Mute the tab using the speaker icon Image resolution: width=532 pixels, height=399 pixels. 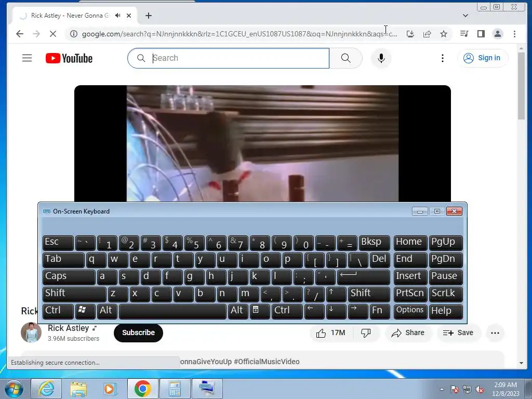click(118, 15)
